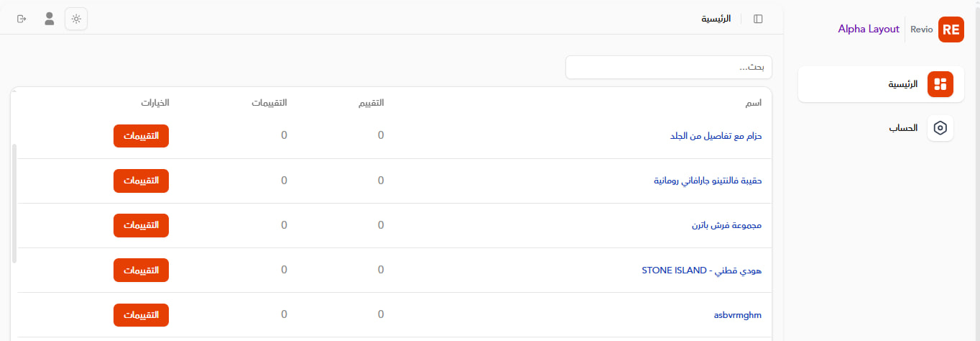
Task: Click the logout icon in the header
Action: [22, 19]
